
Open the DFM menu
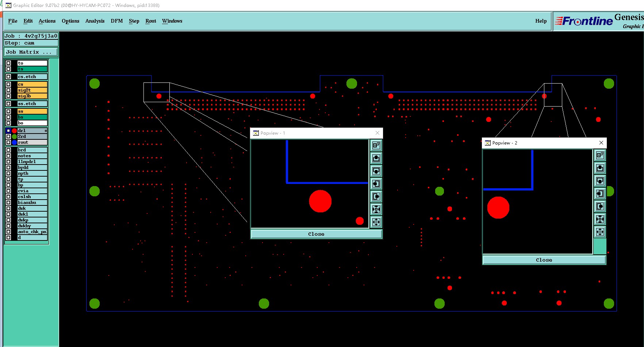click(x=117, y=21)
